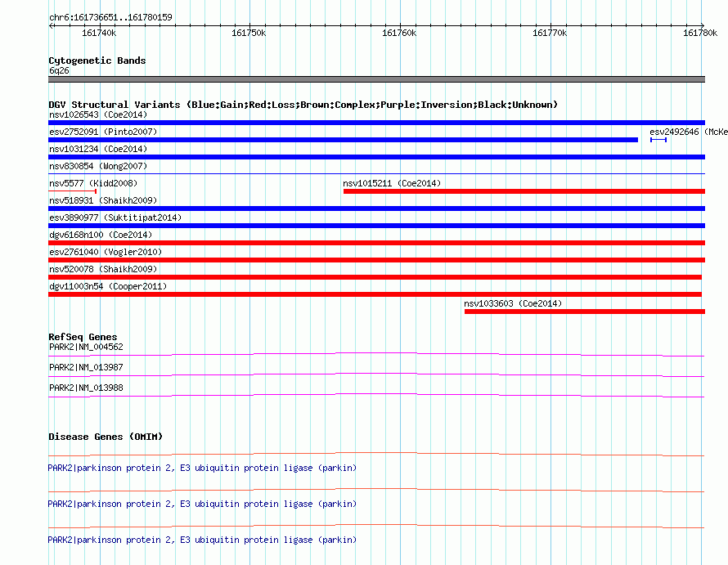Select the esv3890977 (Suktitipat2014) label
The width and height of the screenshot is (728, 565).
pyautogui.click(x=115, y=217)
